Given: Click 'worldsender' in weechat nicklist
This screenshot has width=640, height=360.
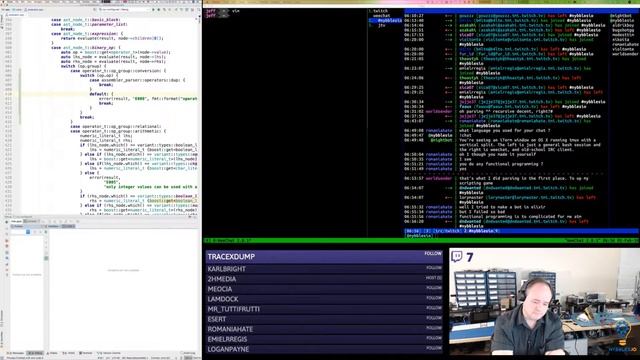Looking at the screenshot, I should coord(625,54).
